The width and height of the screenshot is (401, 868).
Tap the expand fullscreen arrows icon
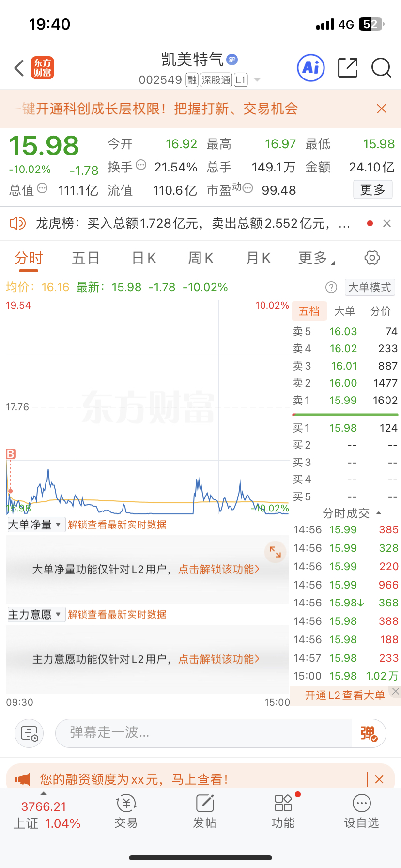(x=276, y=552)
